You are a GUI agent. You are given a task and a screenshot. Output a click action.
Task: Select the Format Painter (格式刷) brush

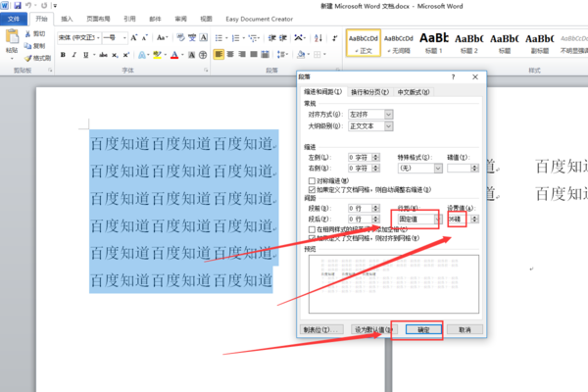[28, 58]
